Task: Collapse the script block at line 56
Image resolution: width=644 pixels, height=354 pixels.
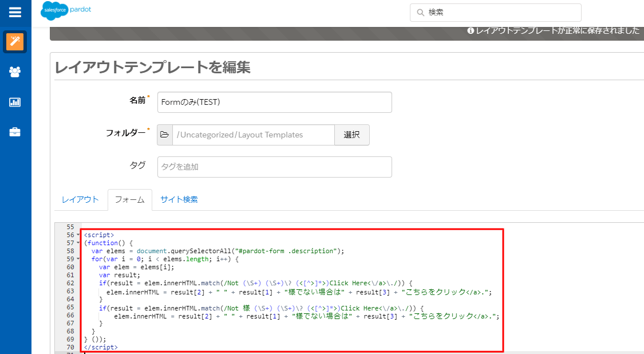Action: [x=78, y=235]
